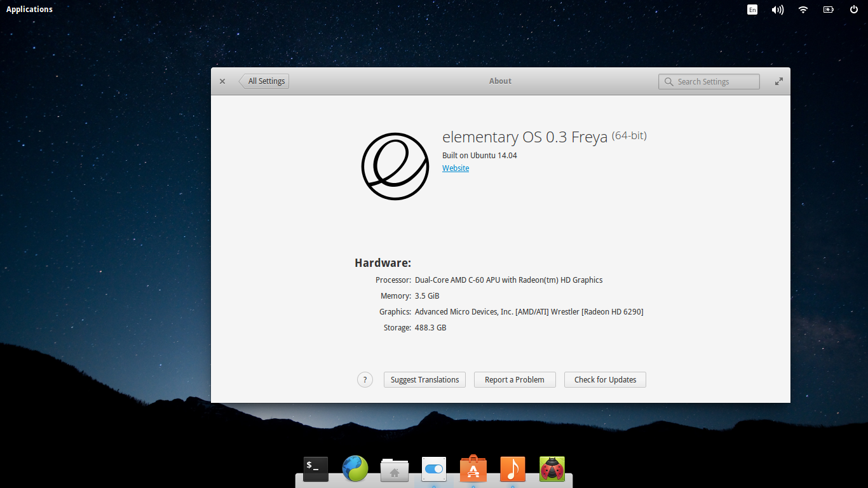Click the (64-bit) label
This screenshot has width=868, height=488.
(x=629, y=135)
